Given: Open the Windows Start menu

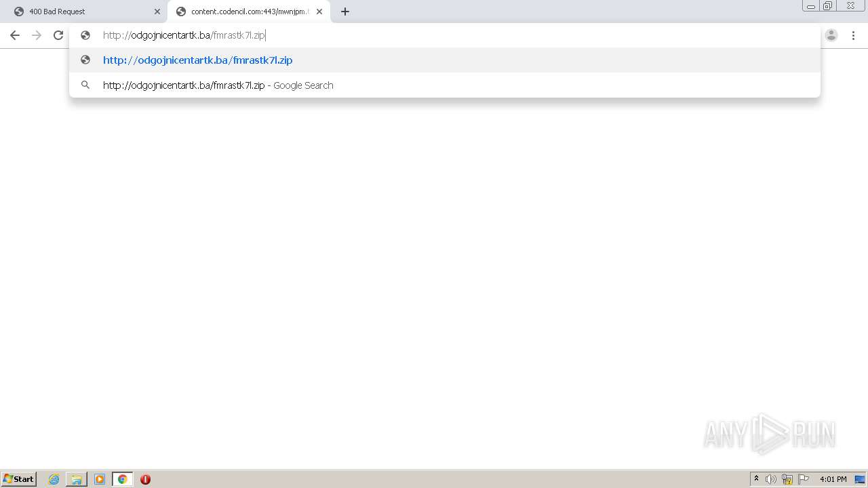Looking at the screenshot, I should click(x=19, y=479).
